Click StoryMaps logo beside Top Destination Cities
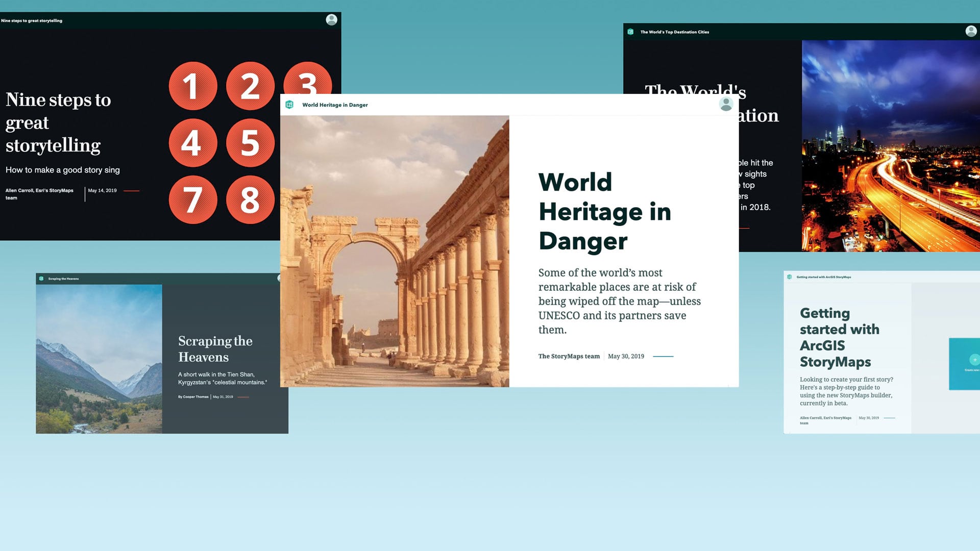The height and width of the screenshot is (551, 980). [x=630, y=32]
